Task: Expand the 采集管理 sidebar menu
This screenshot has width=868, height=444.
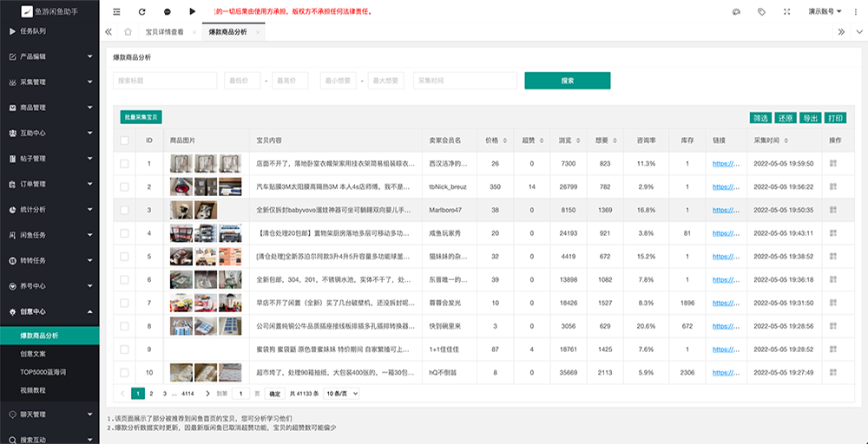Action: pos(49,82)
